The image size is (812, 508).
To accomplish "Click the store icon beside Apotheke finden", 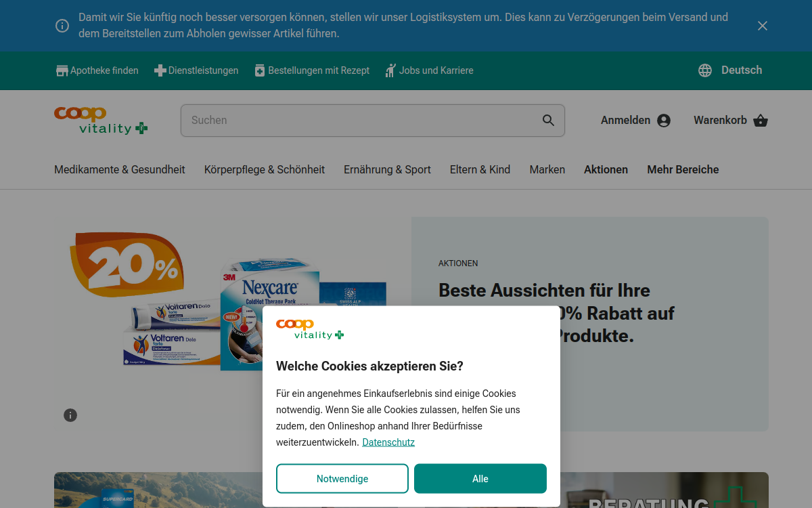I will (x=62, y=70).
